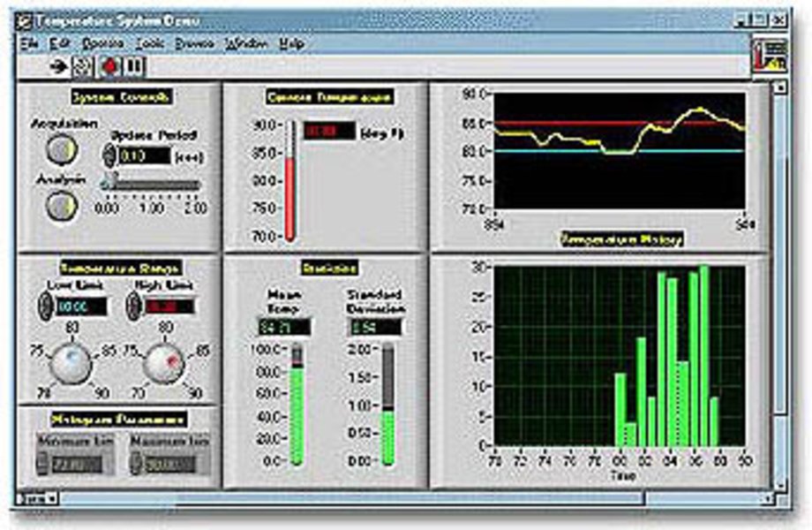Screen dimensions: 812x530
Task: Click the thermometer VI icon at top right
Action: pyautogui.click(x=770, y=55)
